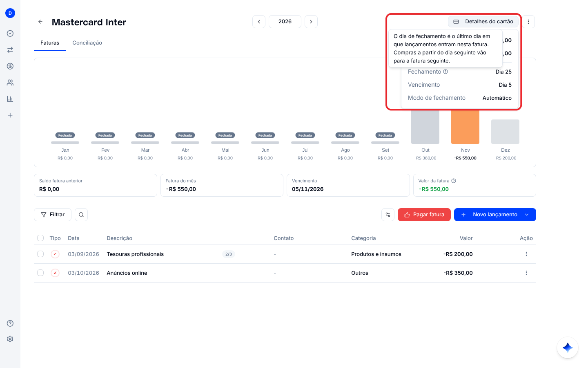
Task: Open the contacts people sidebar icon
Action: pos(10,83)
